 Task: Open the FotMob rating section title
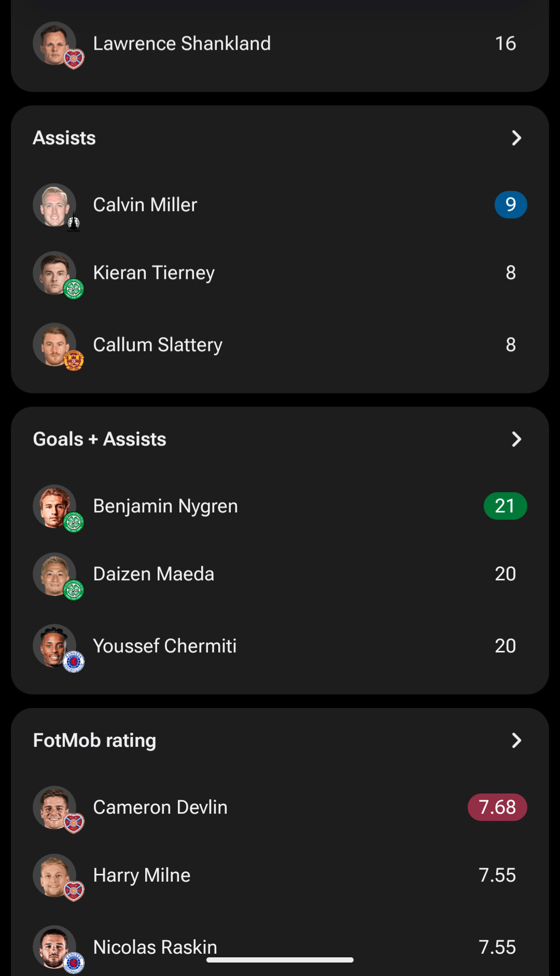pyautogui.click(x=94, y=741)
